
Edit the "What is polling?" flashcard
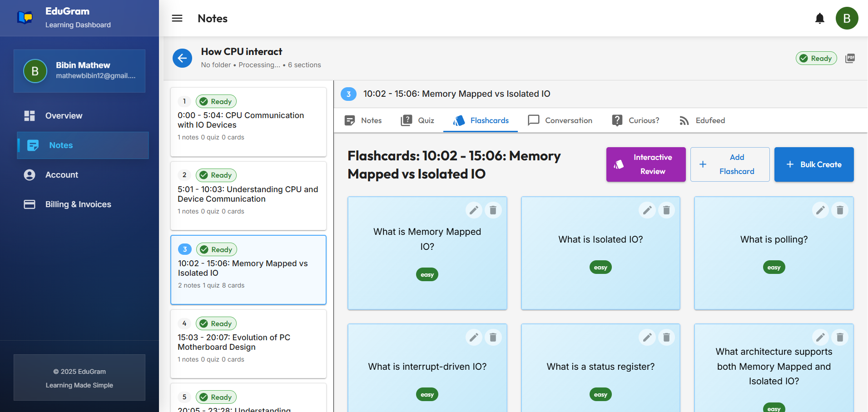820,210
